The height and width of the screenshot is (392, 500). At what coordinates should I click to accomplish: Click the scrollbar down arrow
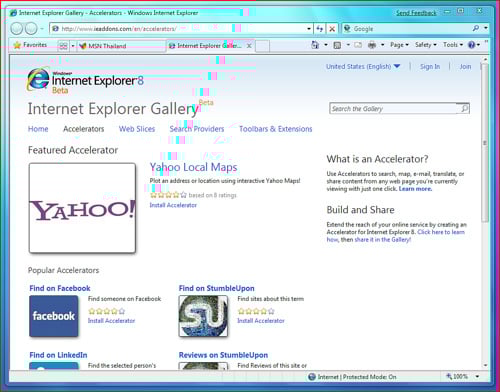pyautogui.click(x=485, y=365)
